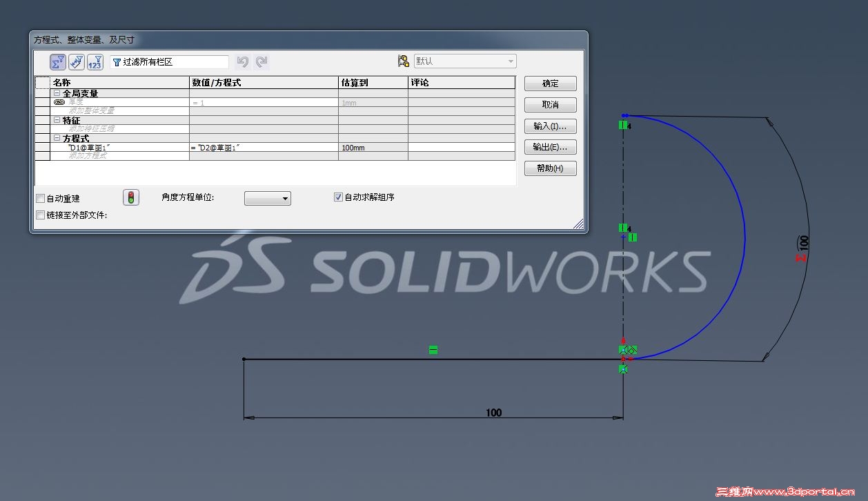The height and width of the screenshot is (501, 868).
Task: Click the 输出(E)... button
Action: [x=551, y=147]
